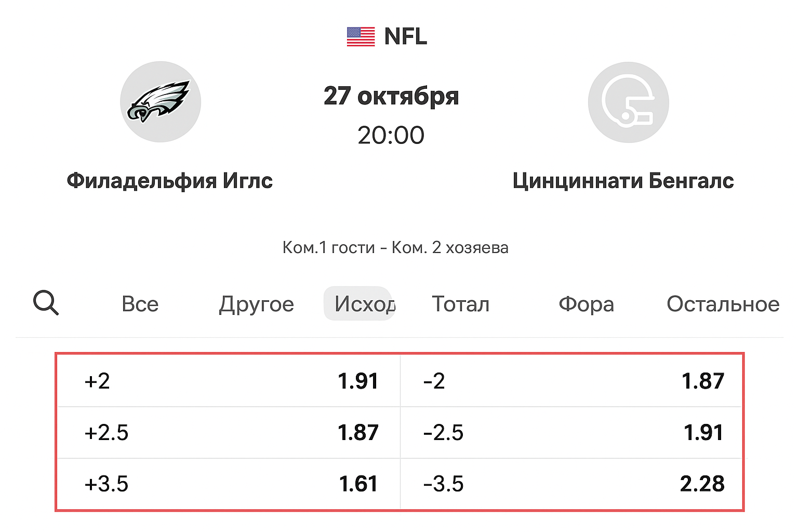Click the Филадельфия Иглс team name
The height and width of the screenshot is (532, 798).
pos(170,181)
